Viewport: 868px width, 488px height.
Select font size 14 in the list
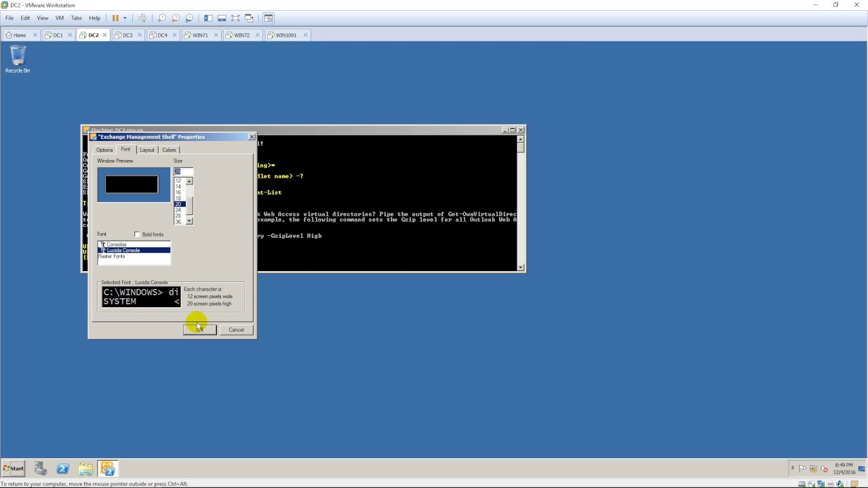point(179,186)
